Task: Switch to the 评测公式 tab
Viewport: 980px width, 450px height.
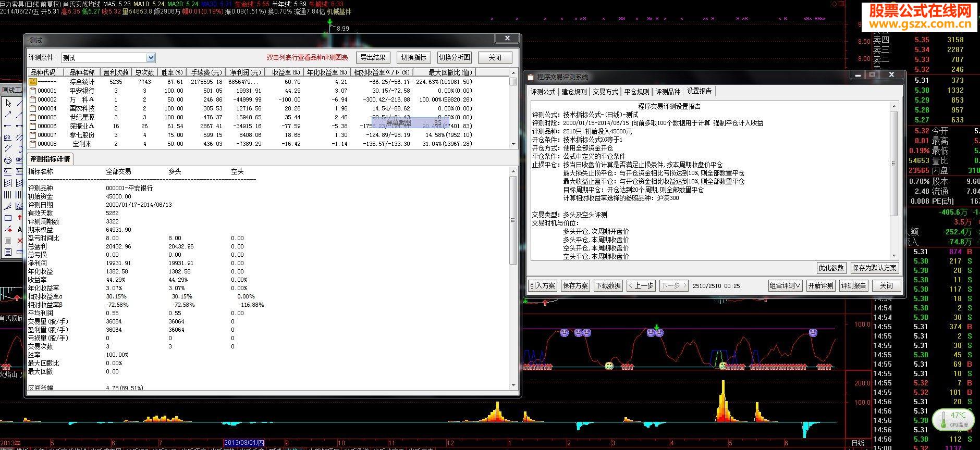Action: [543, 92]
